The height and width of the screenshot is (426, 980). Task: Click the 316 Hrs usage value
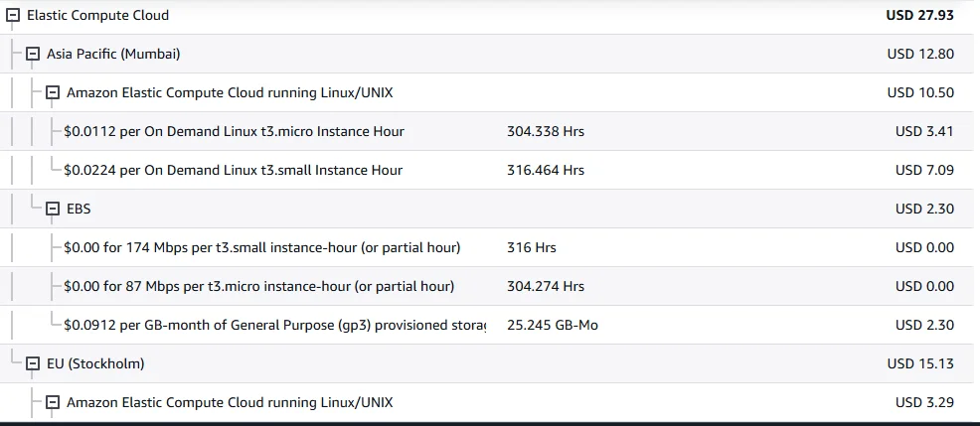point(532,248)
